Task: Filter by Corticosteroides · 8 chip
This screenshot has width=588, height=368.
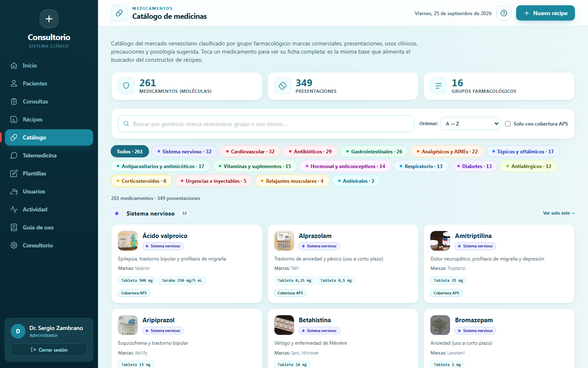Action: coord(141,181)
